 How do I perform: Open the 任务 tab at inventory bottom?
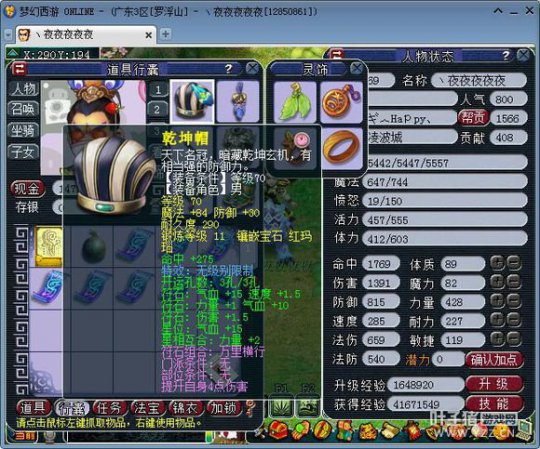click(x=109, y=408)
